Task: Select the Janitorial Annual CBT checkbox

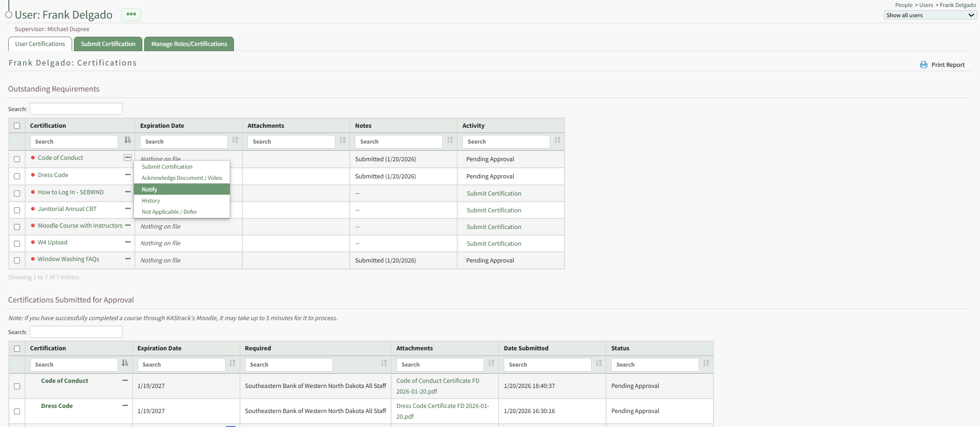Action: tap(17, 210)
